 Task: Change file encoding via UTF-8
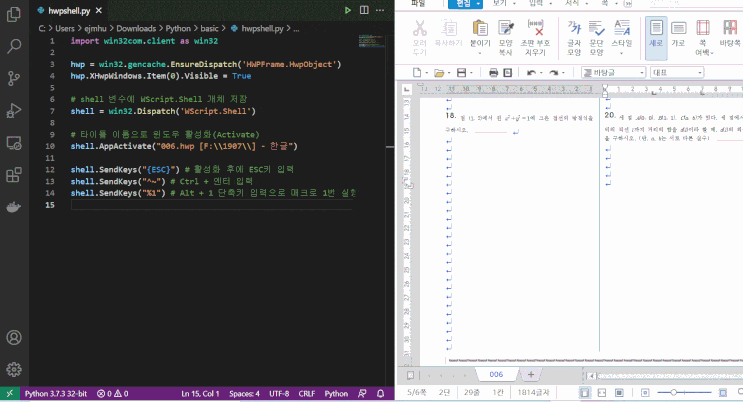[279, 393]
